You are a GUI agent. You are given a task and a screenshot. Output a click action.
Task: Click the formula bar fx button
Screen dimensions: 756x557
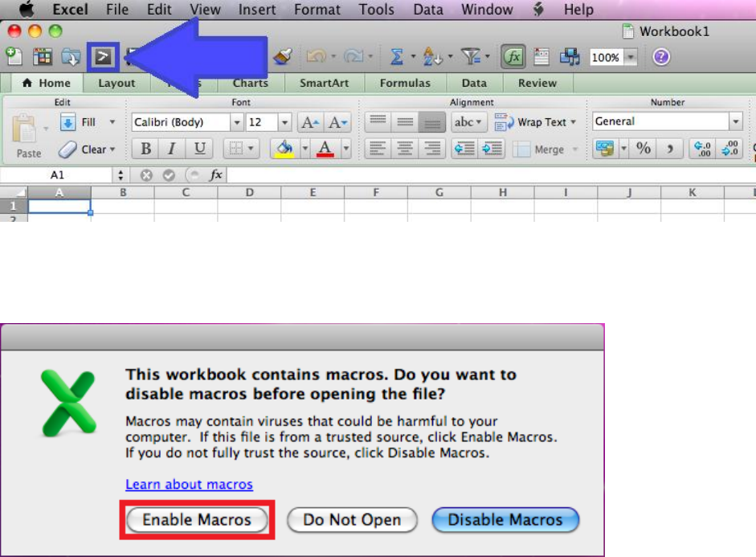point(216,175)
